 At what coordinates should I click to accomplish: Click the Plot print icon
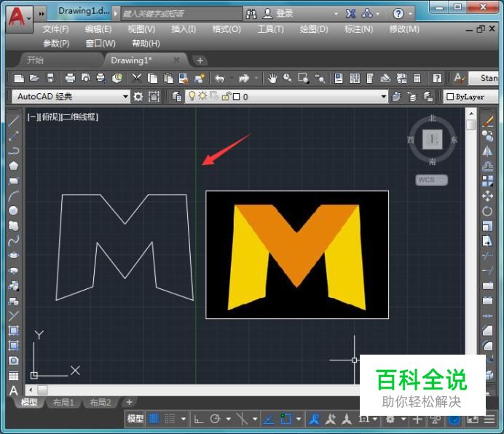point(70,78)
